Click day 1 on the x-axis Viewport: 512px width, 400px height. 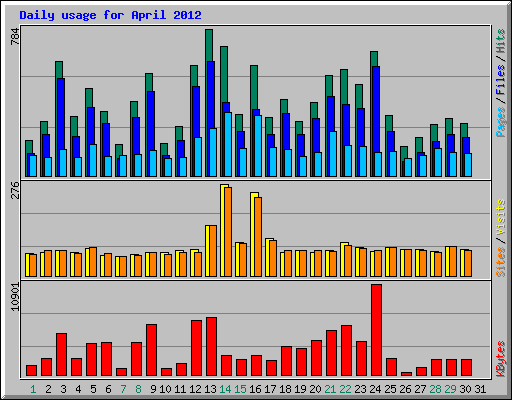point(33,389)
